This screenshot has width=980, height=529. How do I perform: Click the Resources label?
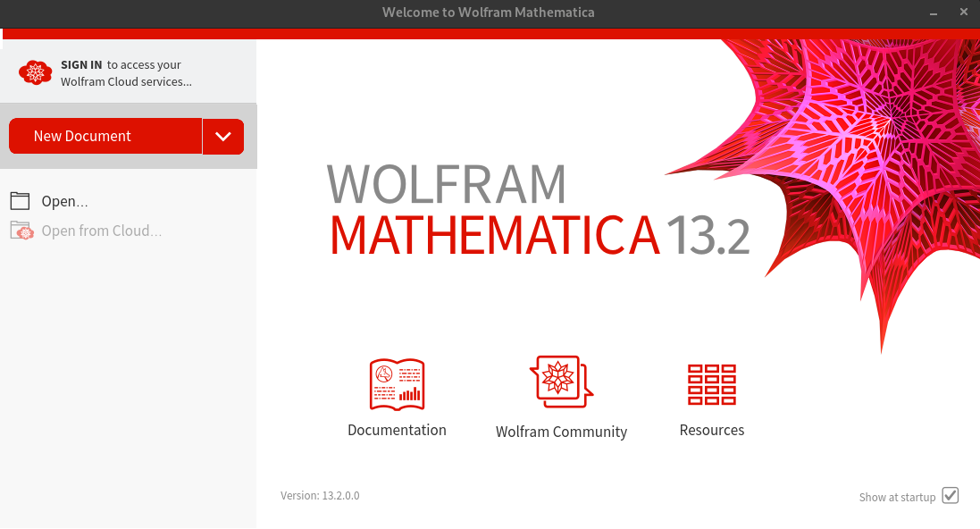coord(711,431)
